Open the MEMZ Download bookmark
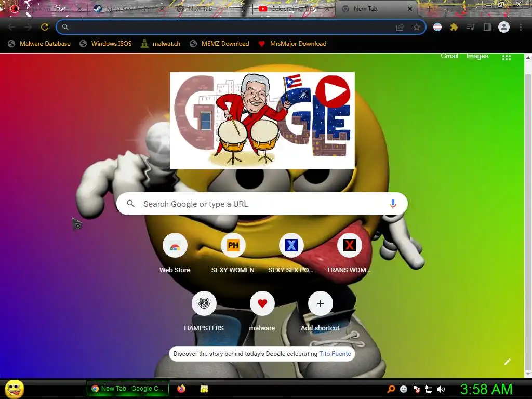Viewport: 532px width, 399px height. coord(220,44)
